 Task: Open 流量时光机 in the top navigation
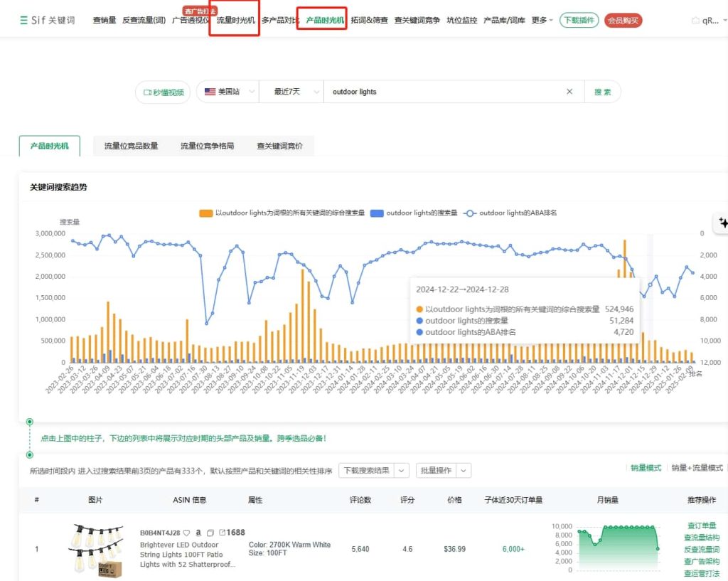(x=235, y=21)
